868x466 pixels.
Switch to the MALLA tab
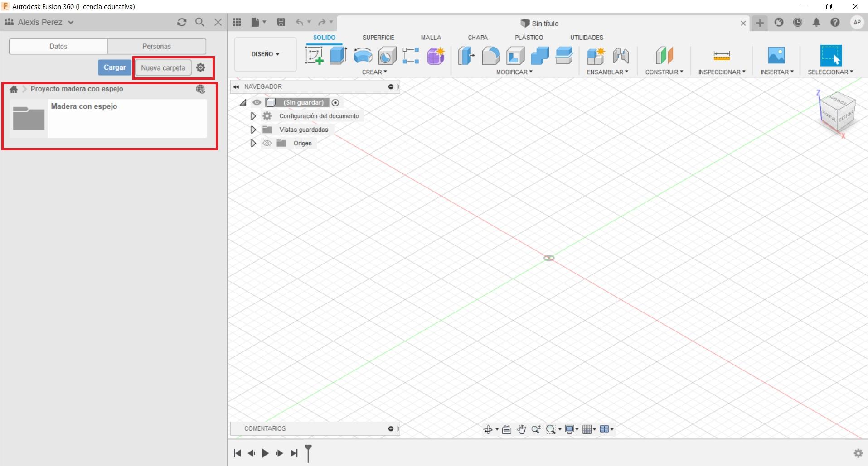[431, 38]
